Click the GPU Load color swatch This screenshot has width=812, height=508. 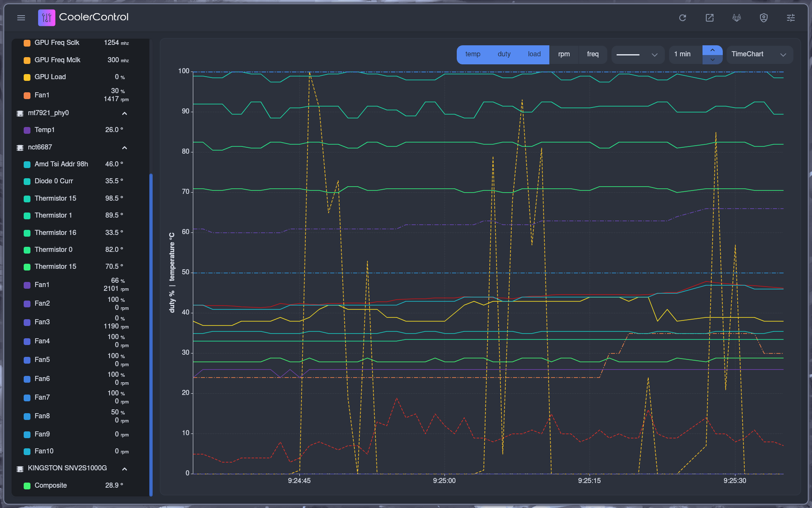tap(27, 77)
